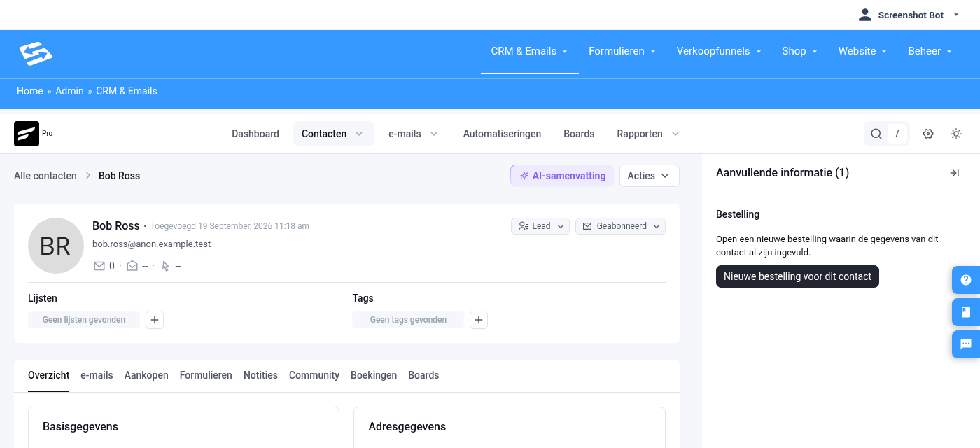The height and width of the screenshot is (448, 980).
Task: Click the documentation book floating button
Action: point(966,312)
